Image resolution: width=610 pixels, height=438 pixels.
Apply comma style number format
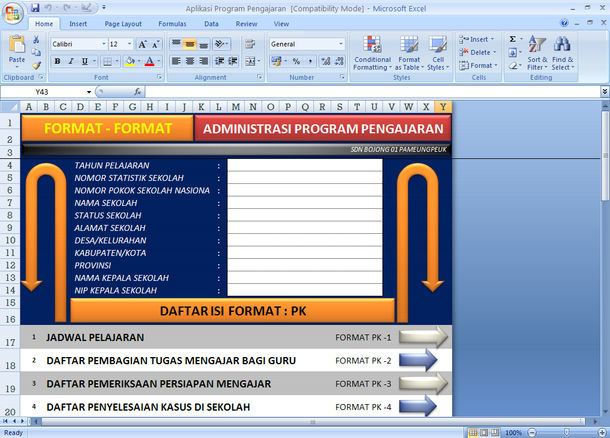click(x=310, y=61)
